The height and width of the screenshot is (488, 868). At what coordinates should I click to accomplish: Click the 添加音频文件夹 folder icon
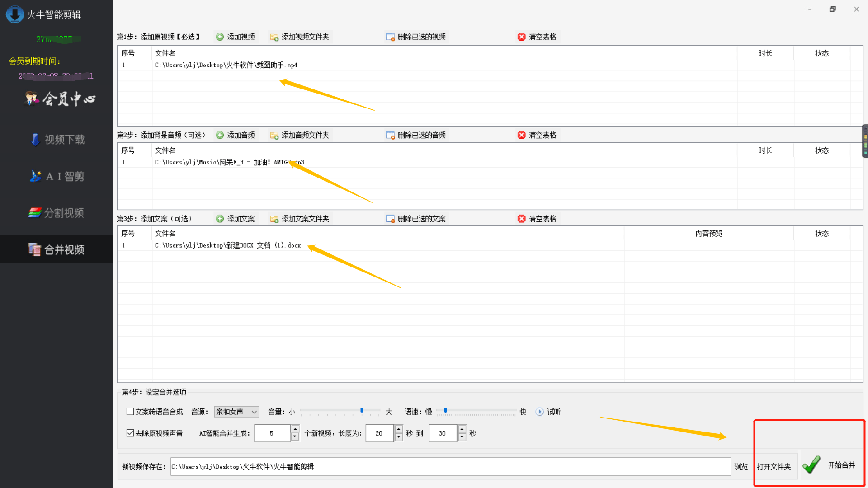click(x=274, y=135)
